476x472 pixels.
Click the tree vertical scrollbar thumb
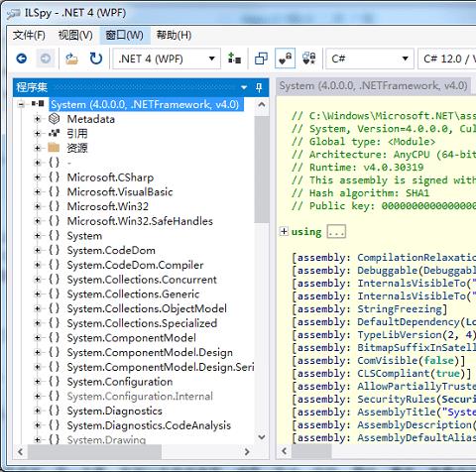(262, 170)
